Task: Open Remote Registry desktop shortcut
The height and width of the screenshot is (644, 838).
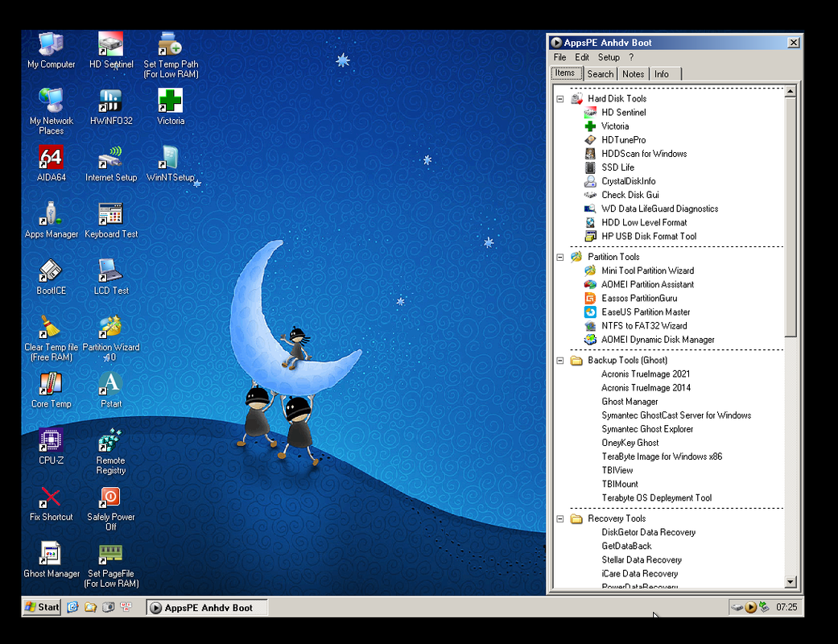Action: click(x=110, y=451)
